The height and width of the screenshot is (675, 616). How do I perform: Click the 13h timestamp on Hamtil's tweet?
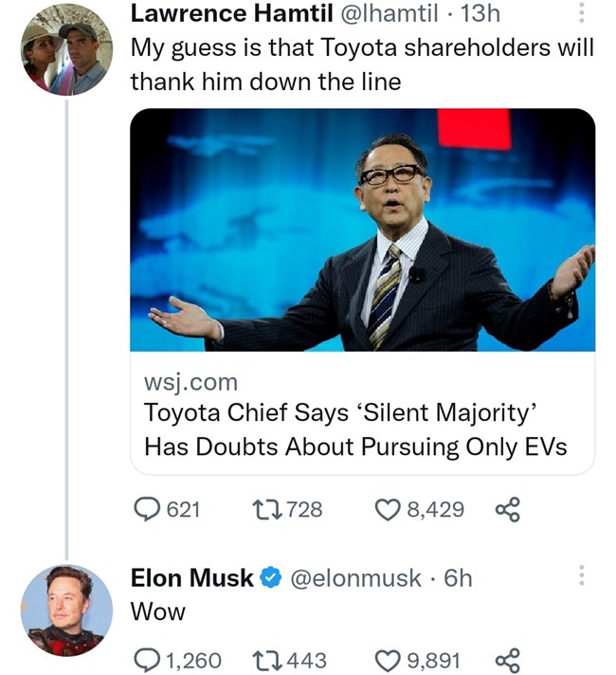(480, 14)
